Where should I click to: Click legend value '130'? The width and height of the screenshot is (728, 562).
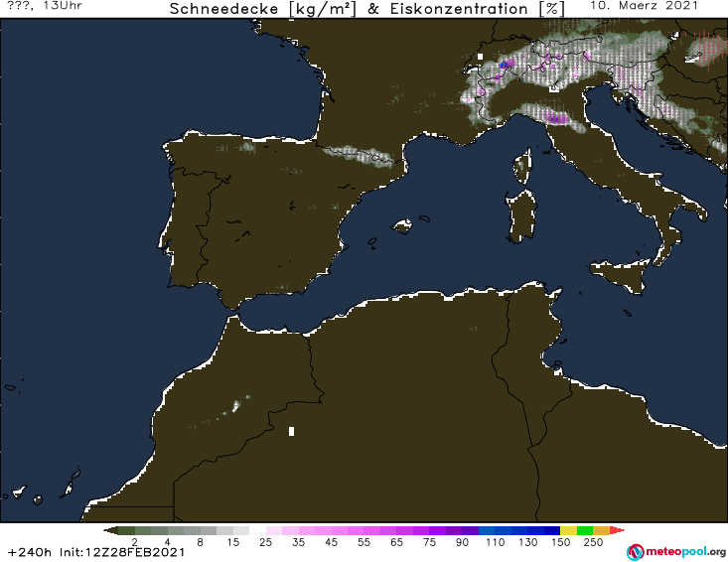point(528,541)
